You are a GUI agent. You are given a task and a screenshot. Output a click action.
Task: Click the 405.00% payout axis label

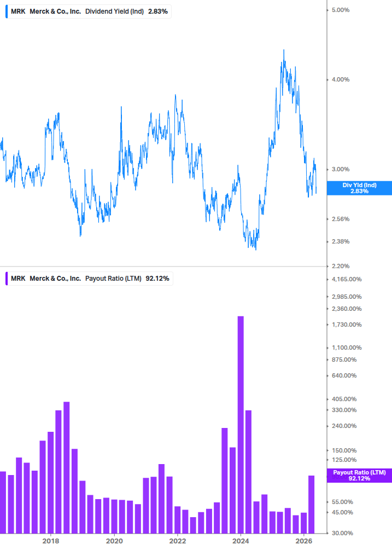[x=344, y=399]
